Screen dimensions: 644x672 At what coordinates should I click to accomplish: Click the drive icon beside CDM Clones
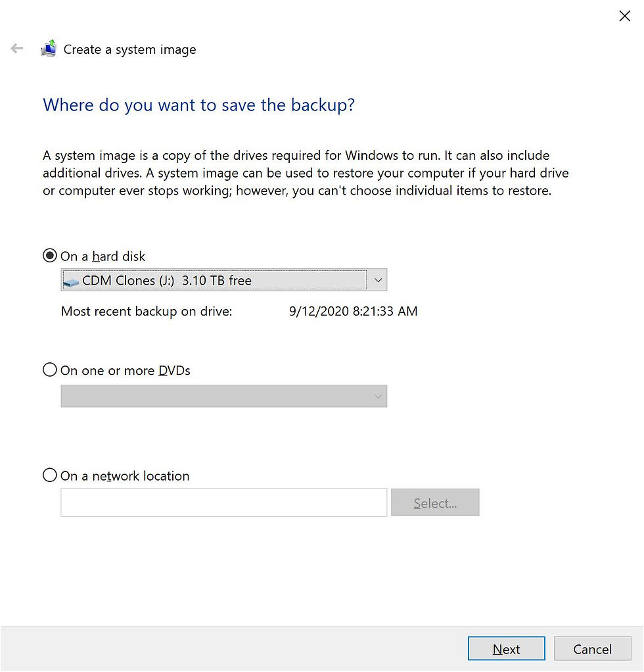point(71,282)
